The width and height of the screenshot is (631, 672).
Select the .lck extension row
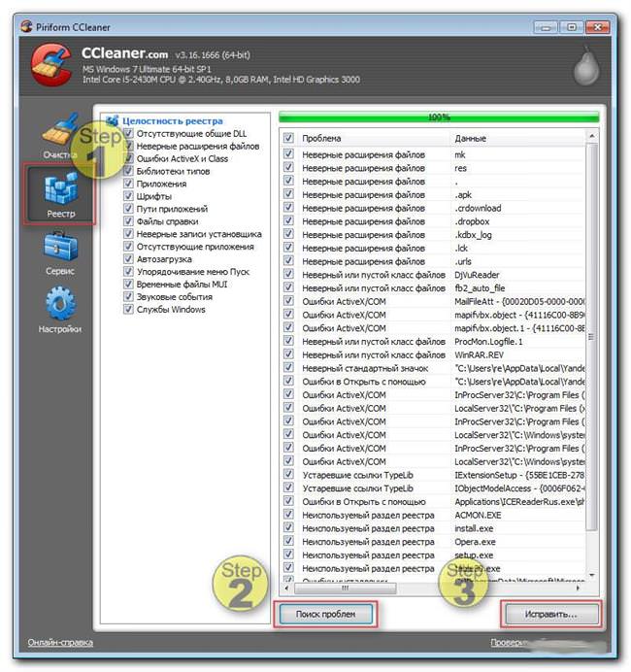[432, 248]
